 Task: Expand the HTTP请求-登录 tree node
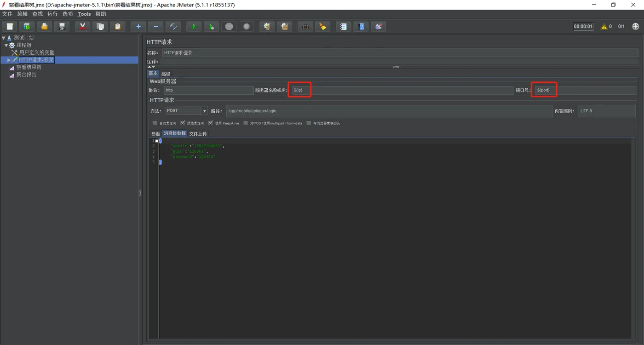click(9, 60)
